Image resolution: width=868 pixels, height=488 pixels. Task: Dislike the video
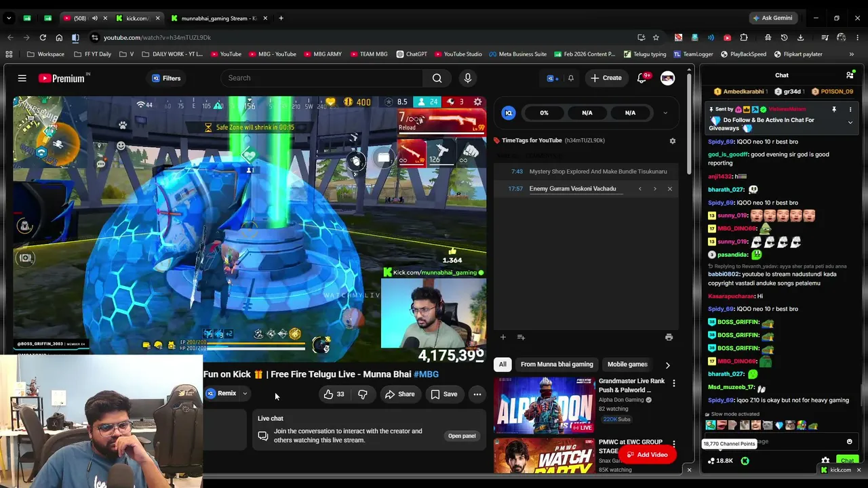tap(363, 394)
